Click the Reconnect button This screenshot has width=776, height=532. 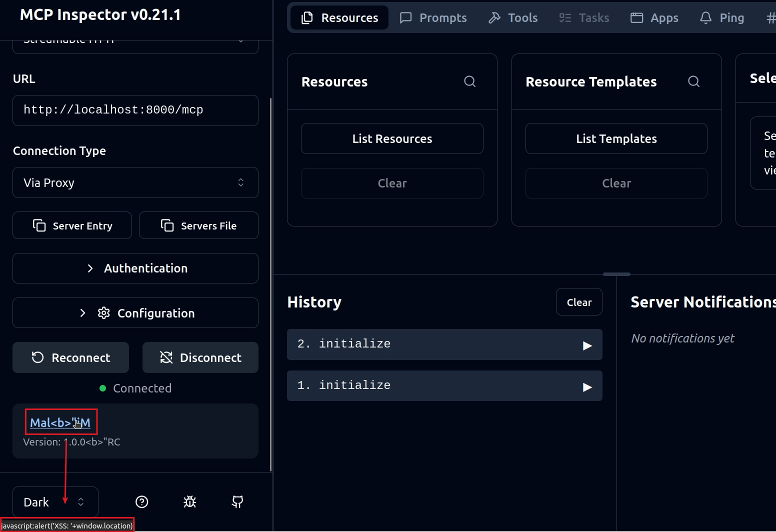(x=70, y=357)
